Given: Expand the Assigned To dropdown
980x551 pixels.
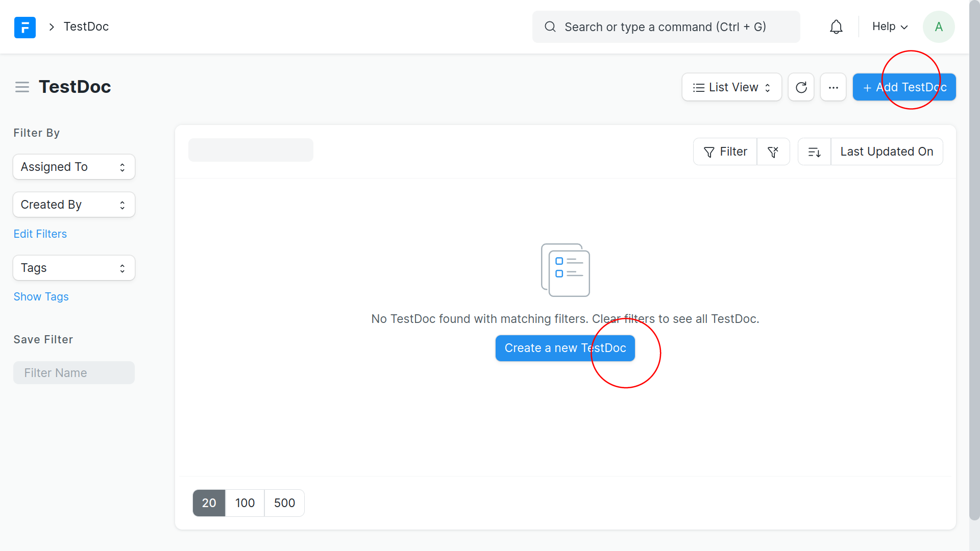Looking at the screenshot, I should point(73,166).
